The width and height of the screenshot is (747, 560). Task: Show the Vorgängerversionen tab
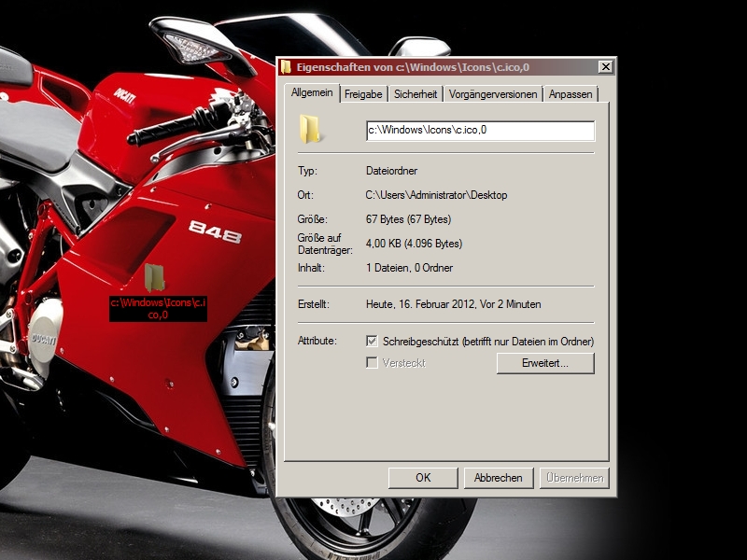(x=493, y=94)
